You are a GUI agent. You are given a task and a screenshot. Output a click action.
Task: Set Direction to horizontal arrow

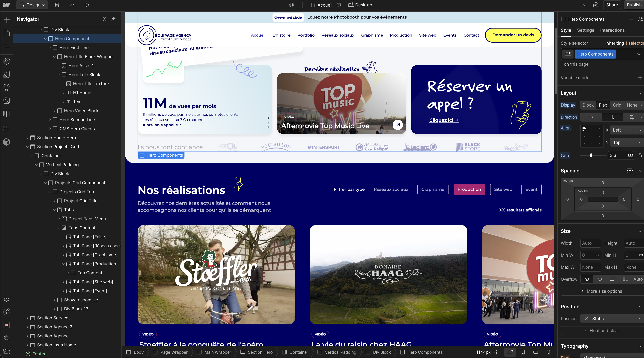click(591, 117)
